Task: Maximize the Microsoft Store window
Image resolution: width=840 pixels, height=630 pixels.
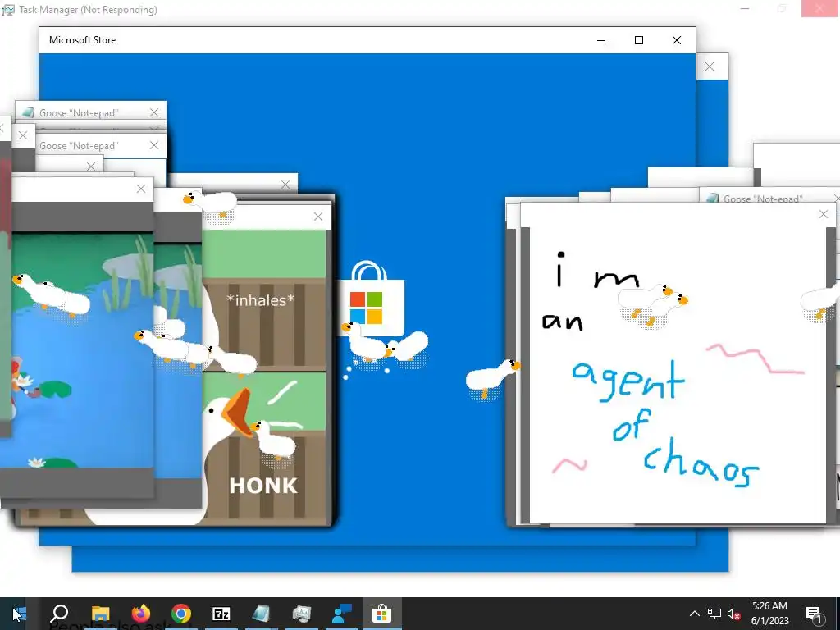Action: tap(638, 40)
